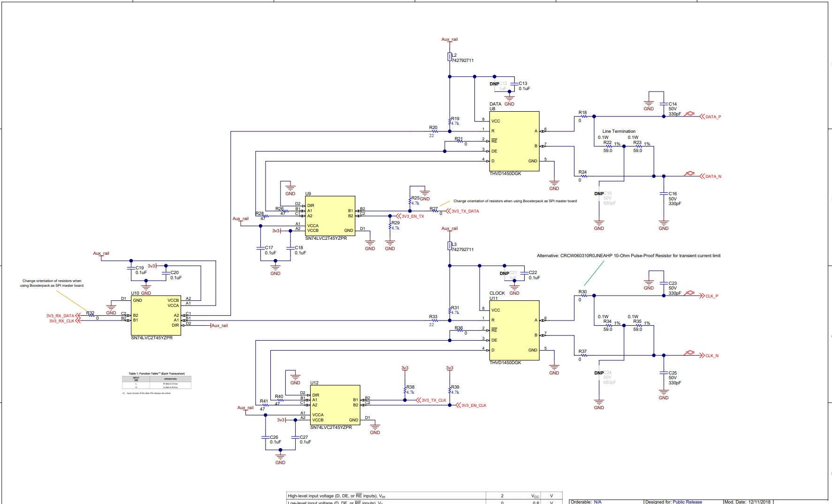Click the U10 SN74LVC2T45YZPR level shifter
The image size is (832, 504).
coord(156,315)
